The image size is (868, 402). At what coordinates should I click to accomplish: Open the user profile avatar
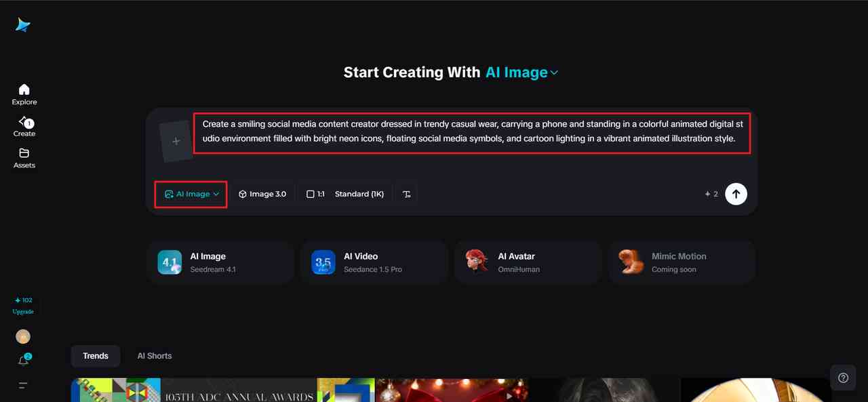tap(23, 337)
